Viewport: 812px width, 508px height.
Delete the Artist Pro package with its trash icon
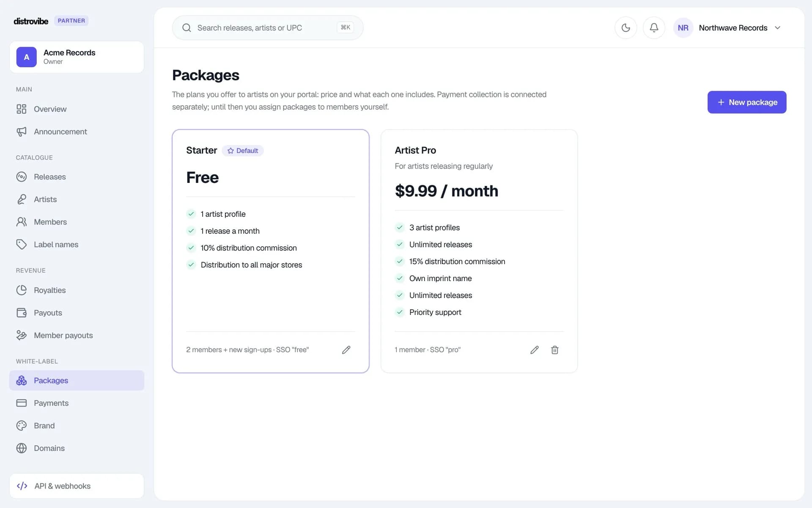coord(555,350)
